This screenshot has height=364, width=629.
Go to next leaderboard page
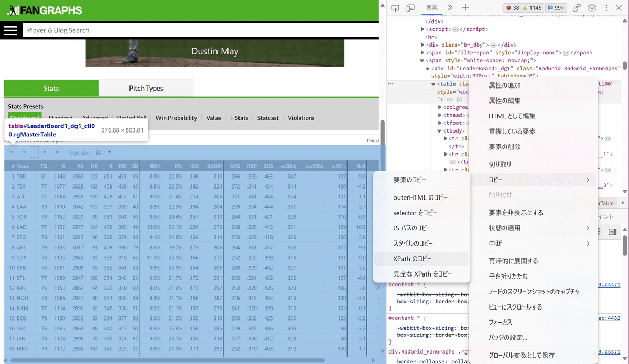[x=45, y=152]
